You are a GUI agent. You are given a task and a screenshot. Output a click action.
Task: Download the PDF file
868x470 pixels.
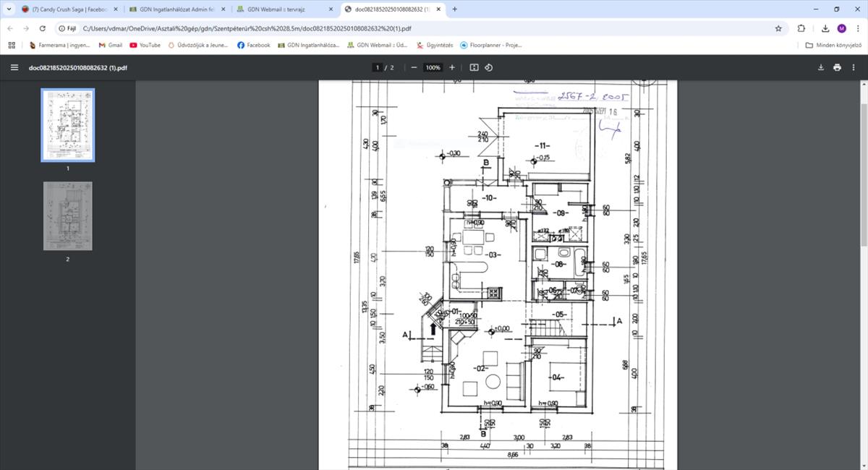pos(821,67)
